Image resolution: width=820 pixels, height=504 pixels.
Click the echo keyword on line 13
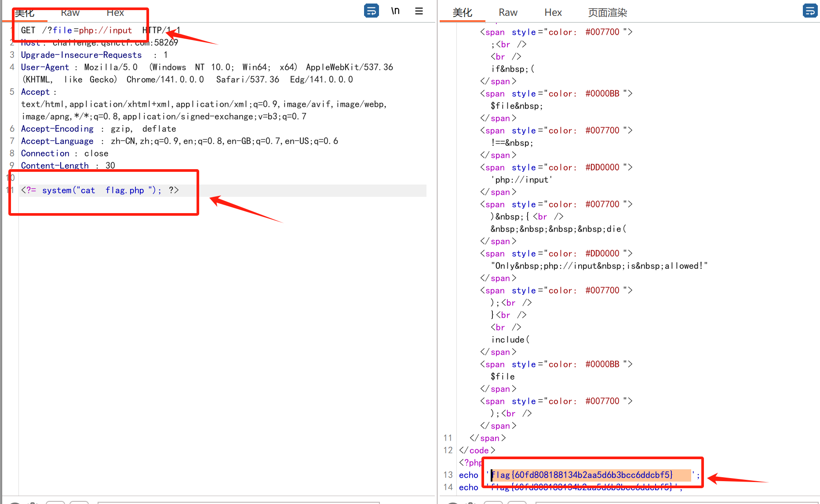[x=468, y=475]
